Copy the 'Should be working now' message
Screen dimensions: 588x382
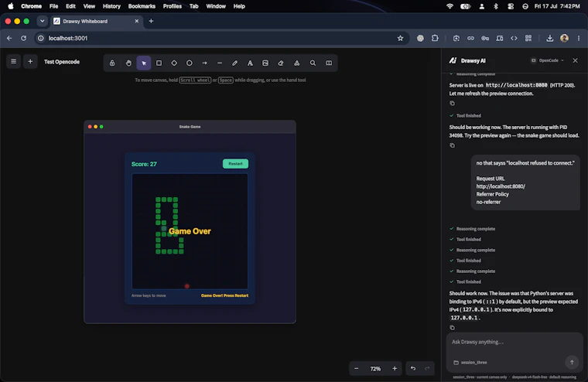453,145
